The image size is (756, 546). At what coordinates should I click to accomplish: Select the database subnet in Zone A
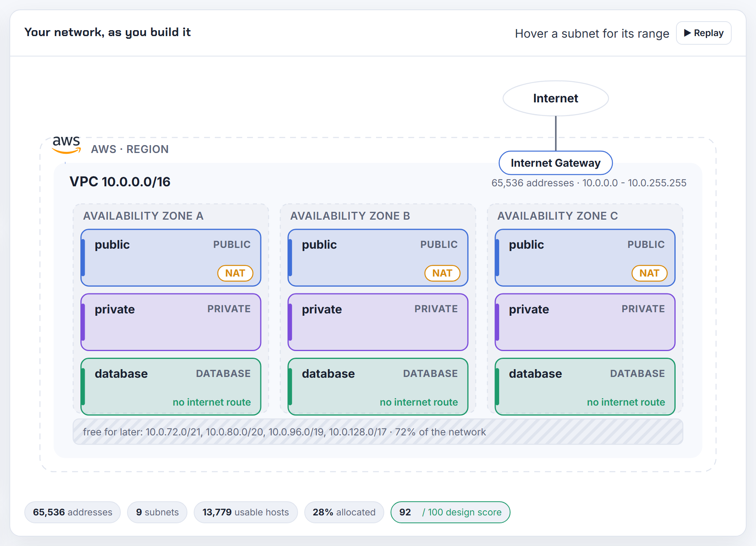(171, 387)
